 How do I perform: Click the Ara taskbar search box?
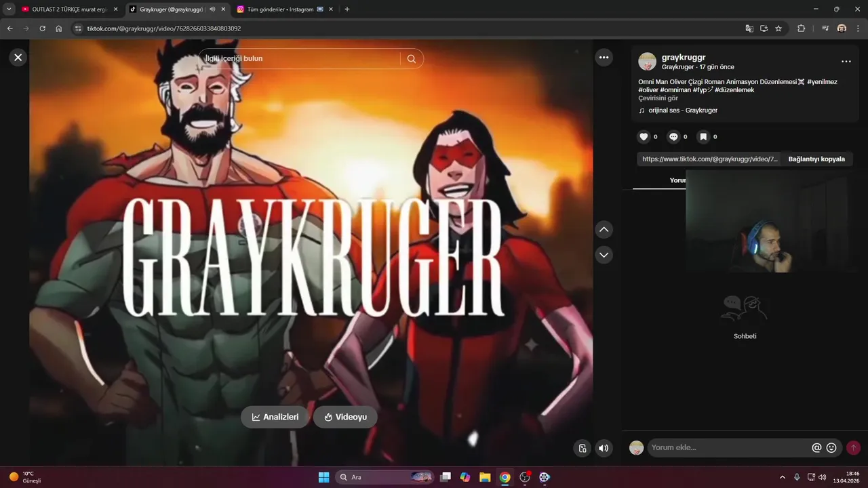(x=385, y=477)
